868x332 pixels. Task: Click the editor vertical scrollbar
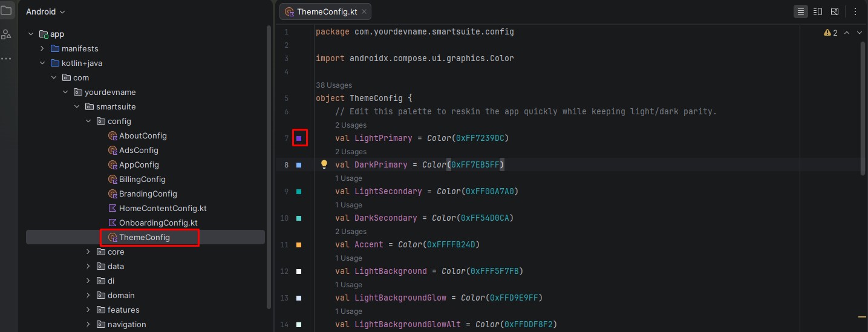click(x=863, y=109)
